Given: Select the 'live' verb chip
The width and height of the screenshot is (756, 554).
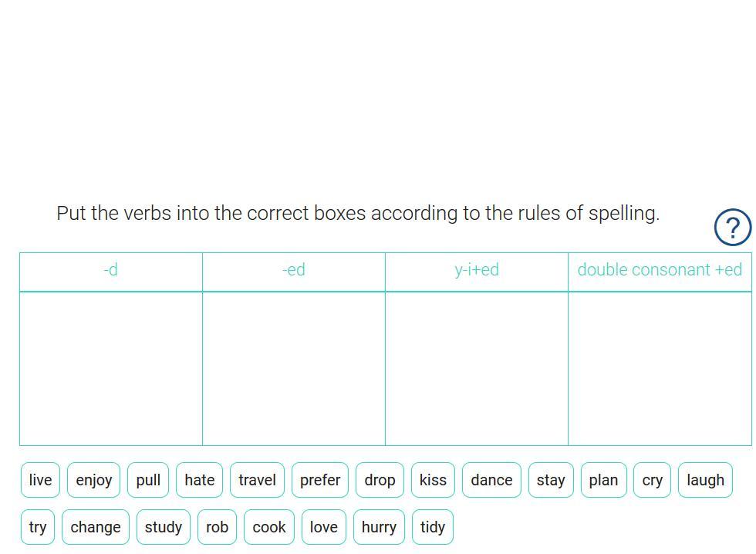Looking at the screenshot, I should tap(40, 480).
